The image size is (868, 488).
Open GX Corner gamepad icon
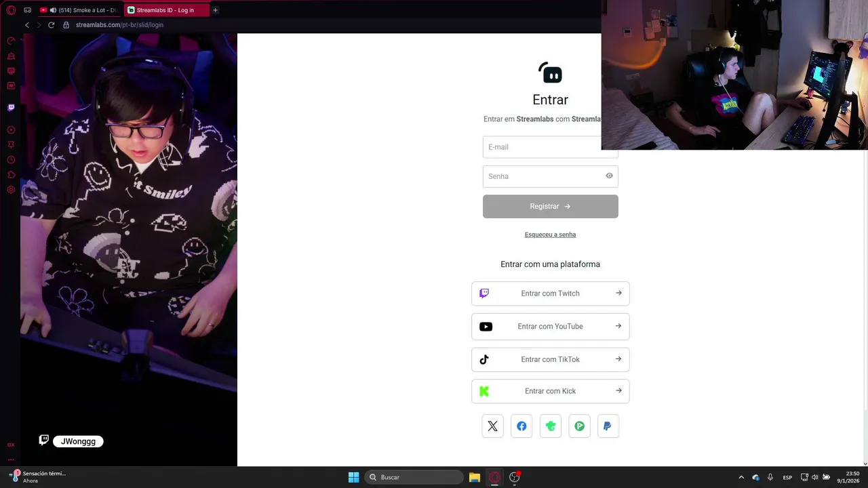click(x=27, y=10)
